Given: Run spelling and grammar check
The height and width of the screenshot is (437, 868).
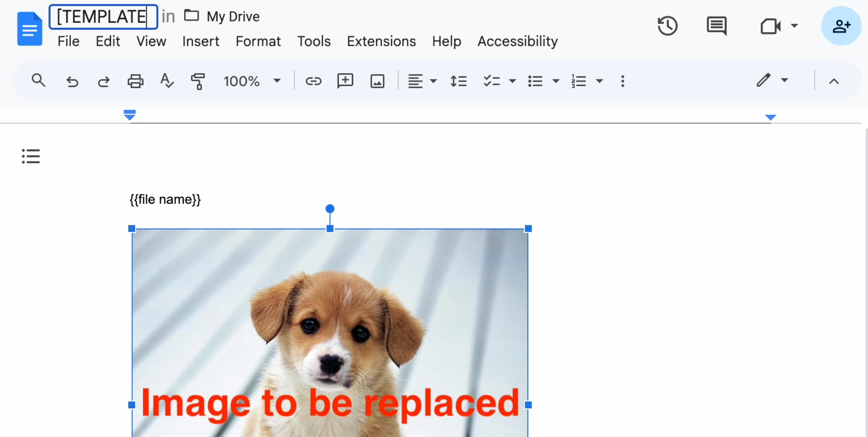Looking at the screenshot, I should pos(167,81).
